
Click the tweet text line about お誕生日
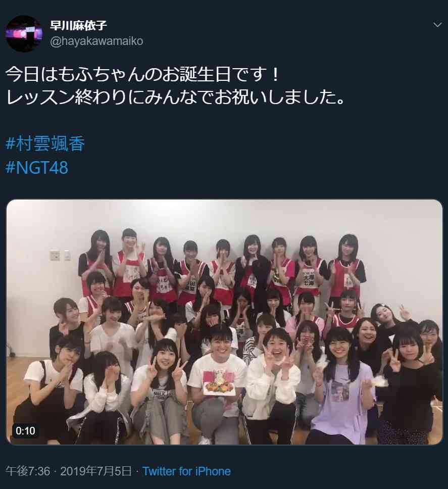[x=142, y=75]
